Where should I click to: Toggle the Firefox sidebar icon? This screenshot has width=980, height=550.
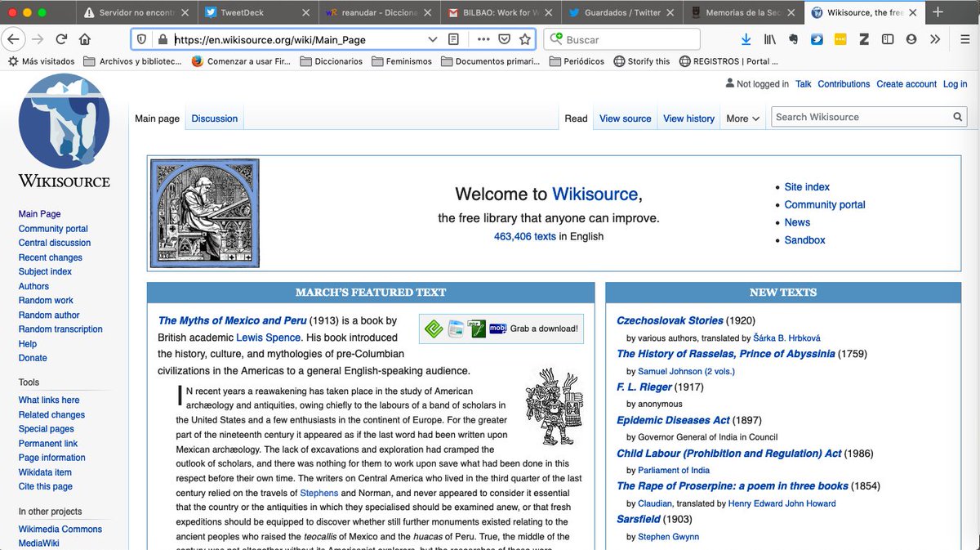click(888, 39)
